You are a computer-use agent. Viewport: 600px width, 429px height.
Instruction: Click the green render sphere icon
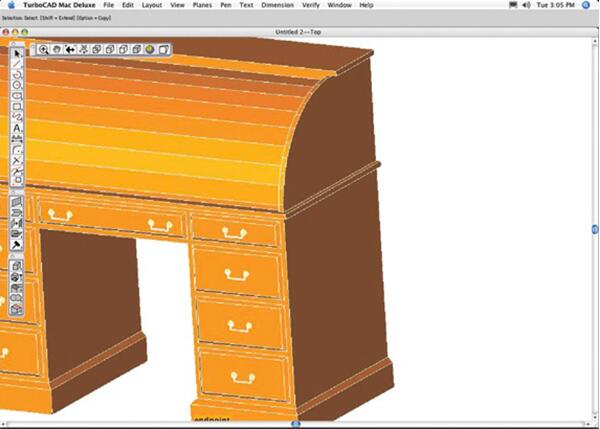(x=149, y=49)
